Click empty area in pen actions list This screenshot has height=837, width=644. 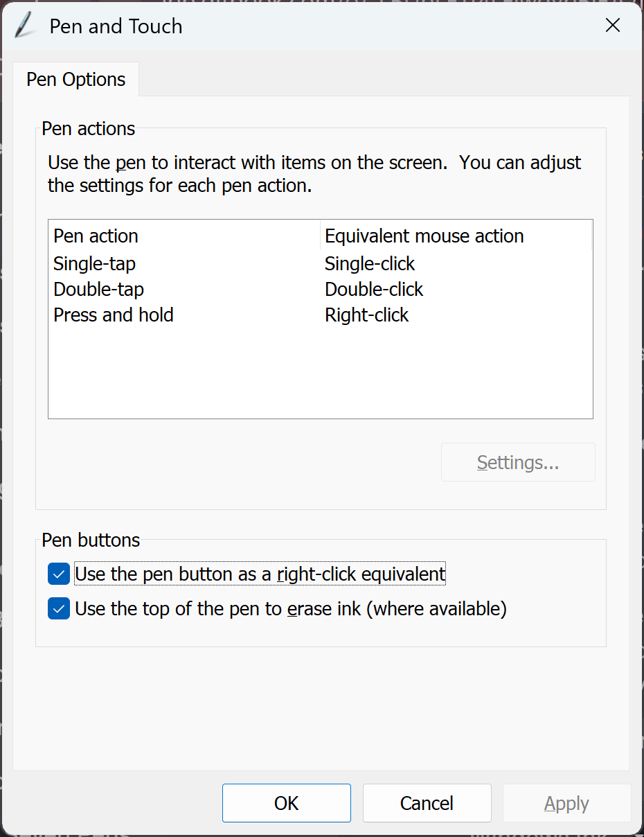320,374
